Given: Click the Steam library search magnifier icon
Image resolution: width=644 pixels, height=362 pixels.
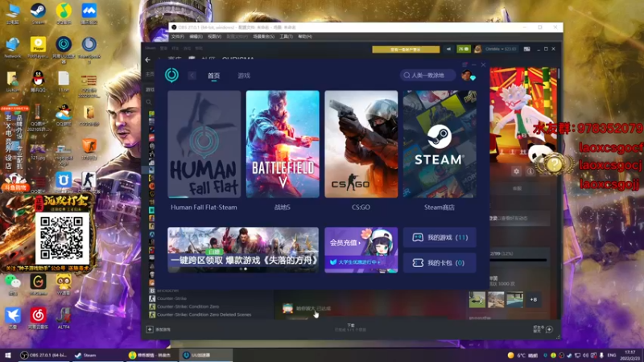Looking at the screenshot, I should [149, 102].
